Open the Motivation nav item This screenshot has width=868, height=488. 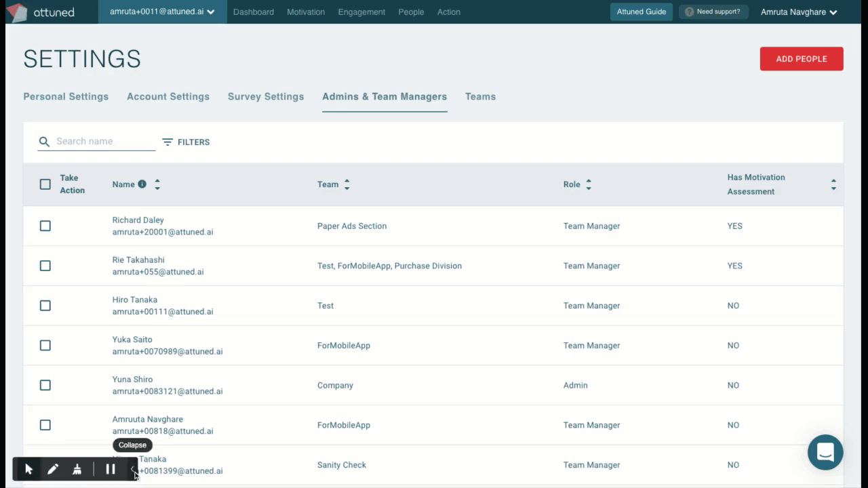pos(306,12)
